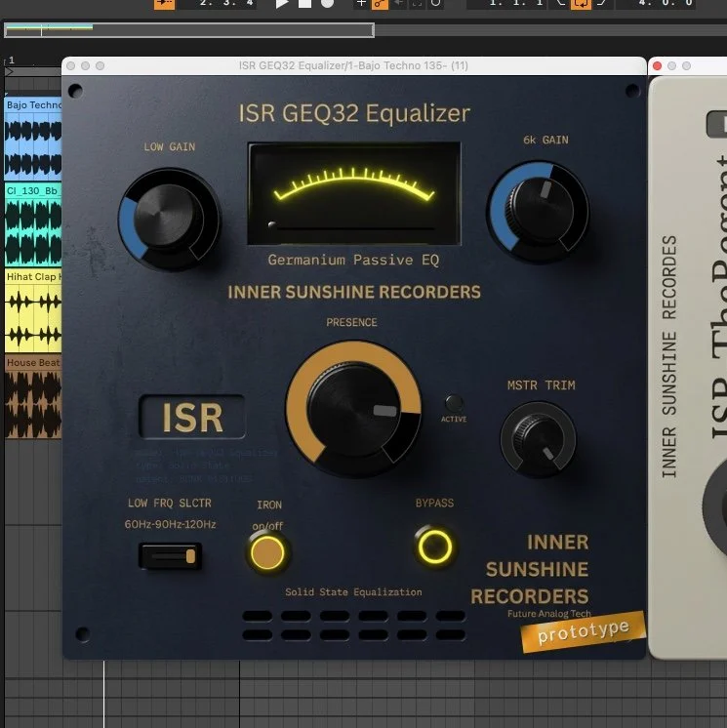Toggle the IRON on/off button
727x728 pixels.
point(267,552)
